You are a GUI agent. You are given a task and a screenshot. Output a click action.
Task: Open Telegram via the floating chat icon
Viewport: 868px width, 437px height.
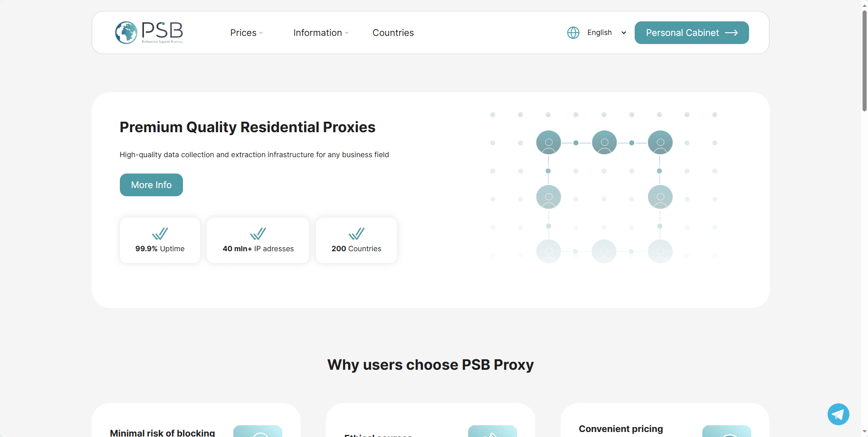tap(838, 414)
